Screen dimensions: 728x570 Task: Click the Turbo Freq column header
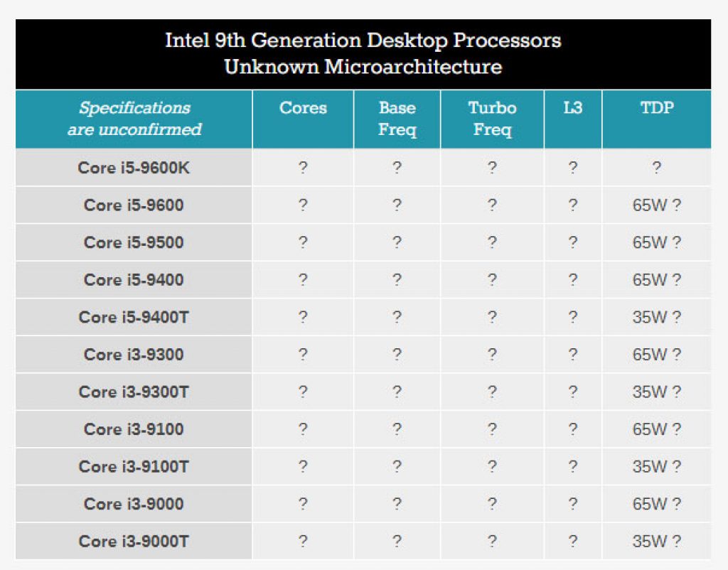pyautogui.click(x=492, y=119)
